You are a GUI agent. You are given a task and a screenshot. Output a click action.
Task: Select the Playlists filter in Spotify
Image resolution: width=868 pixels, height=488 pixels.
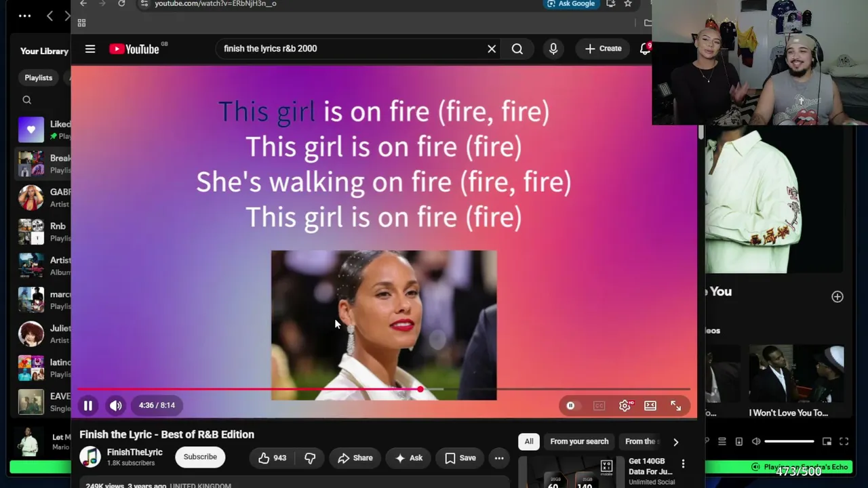[x=39, y=78]
